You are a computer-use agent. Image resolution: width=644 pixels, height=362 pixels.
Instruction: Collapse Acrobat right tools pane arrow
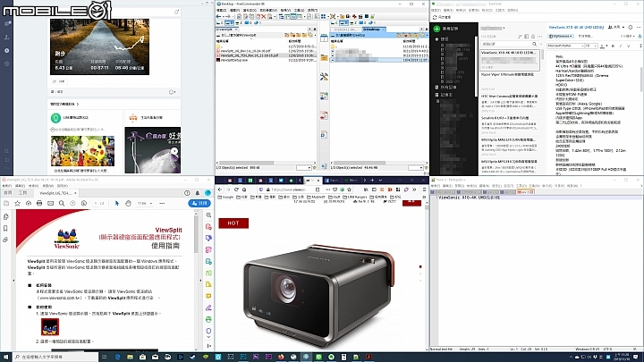point(200,281)
